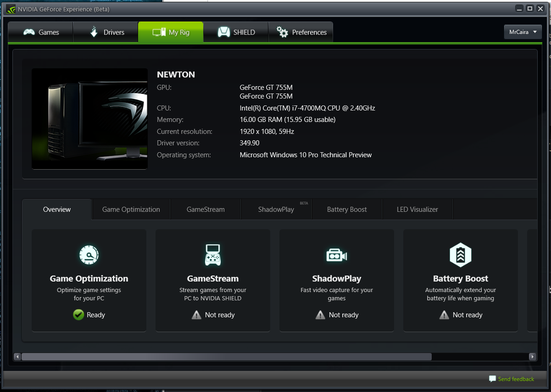Click the Game Optimization gauge icon
This screenshot has width=551, height=392.
click(x=89, y=255)
